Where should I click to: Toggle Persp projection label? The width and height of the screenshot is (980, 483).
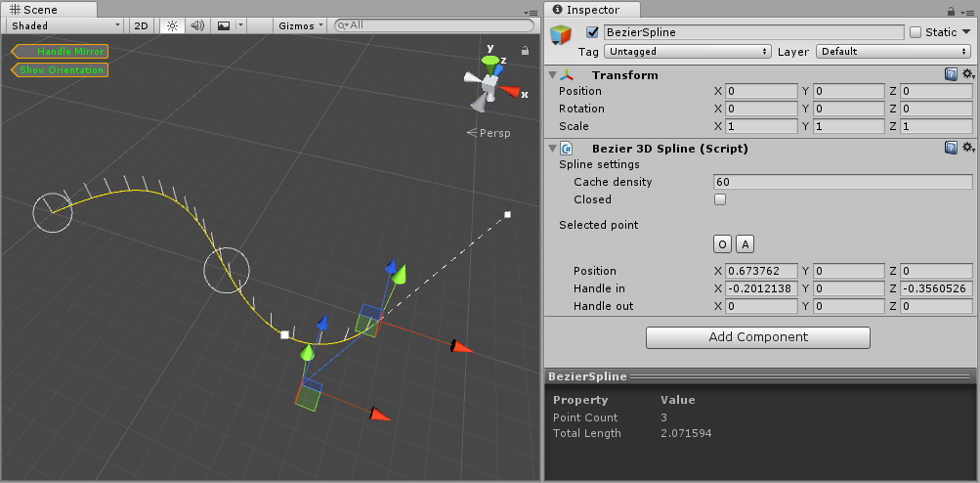click(x=489, y=133)
